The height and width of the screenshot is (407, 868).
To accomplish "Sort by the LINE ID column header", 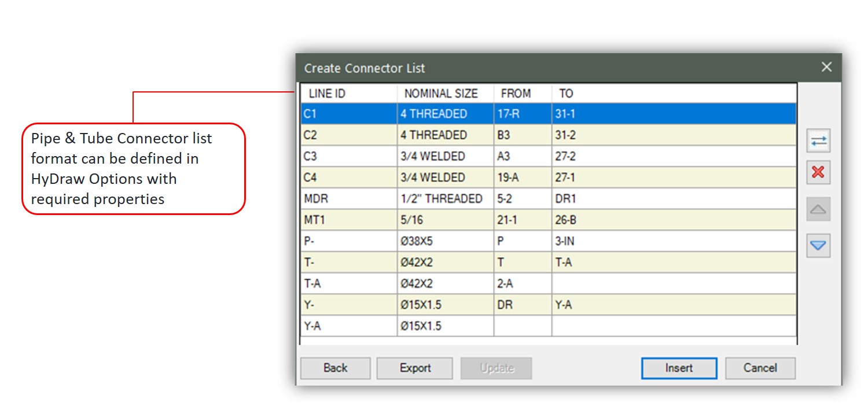I will [349, 93].
